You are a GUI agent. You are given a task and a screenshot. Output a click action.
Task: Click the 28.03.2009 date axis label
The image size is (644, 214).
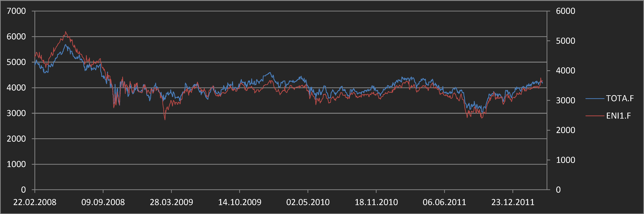pos(171,202)
